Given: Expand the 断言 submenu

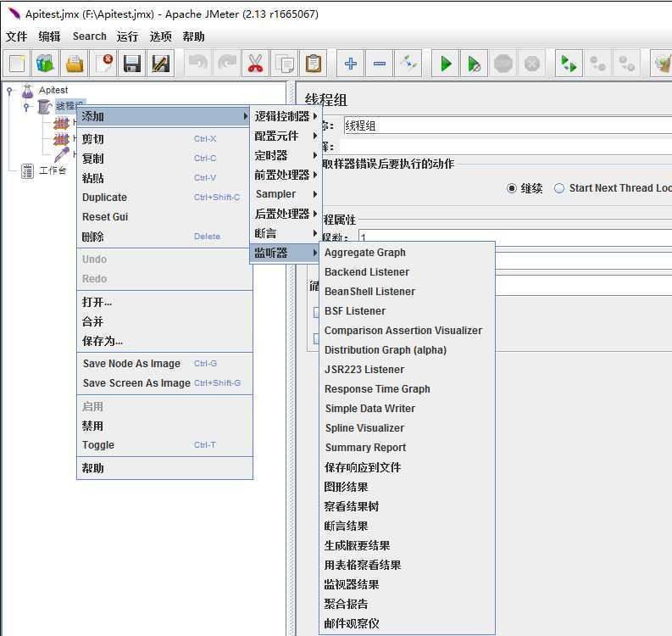Looking at the screenshot, I should tap(286, 233).
